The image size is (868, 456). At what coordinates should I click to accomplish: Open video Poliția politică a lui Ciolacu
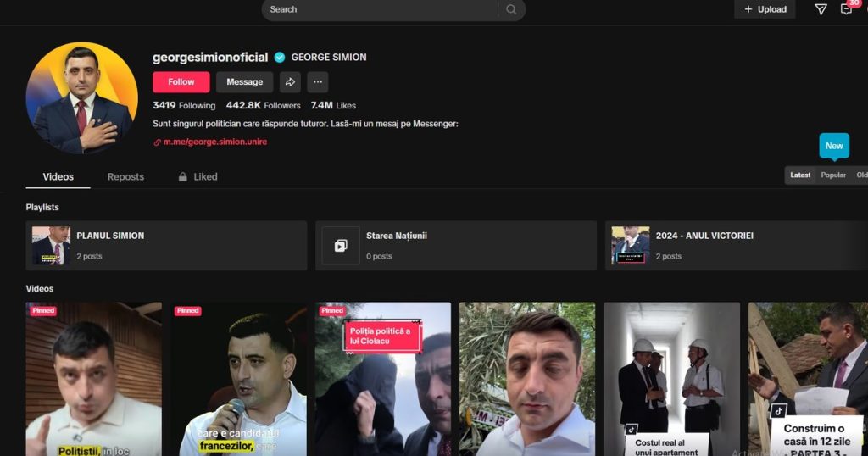[383, 379]
